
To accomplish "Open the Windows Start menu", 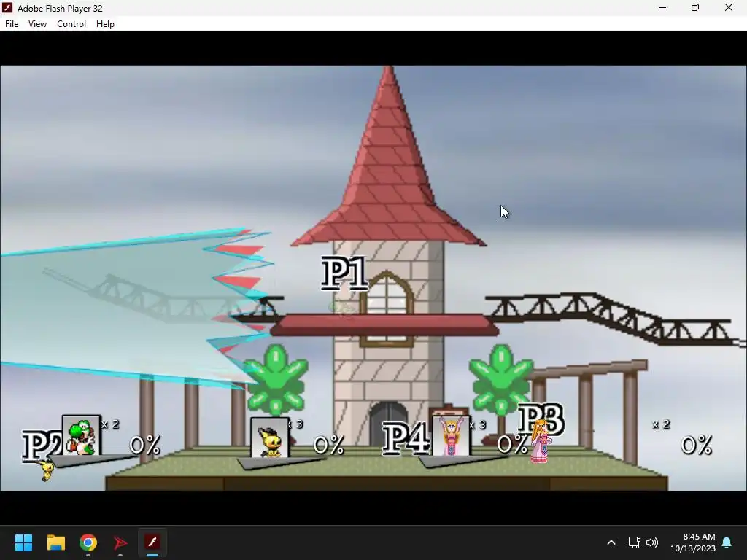I will (x=23, y=542).
